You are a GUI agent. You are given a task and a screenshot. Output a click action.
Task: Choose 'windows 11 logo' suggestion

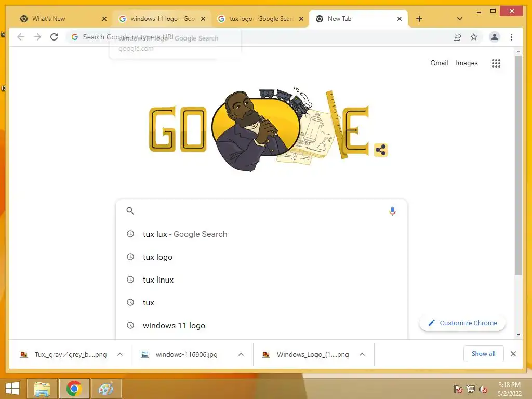click(x=261, y=325)
